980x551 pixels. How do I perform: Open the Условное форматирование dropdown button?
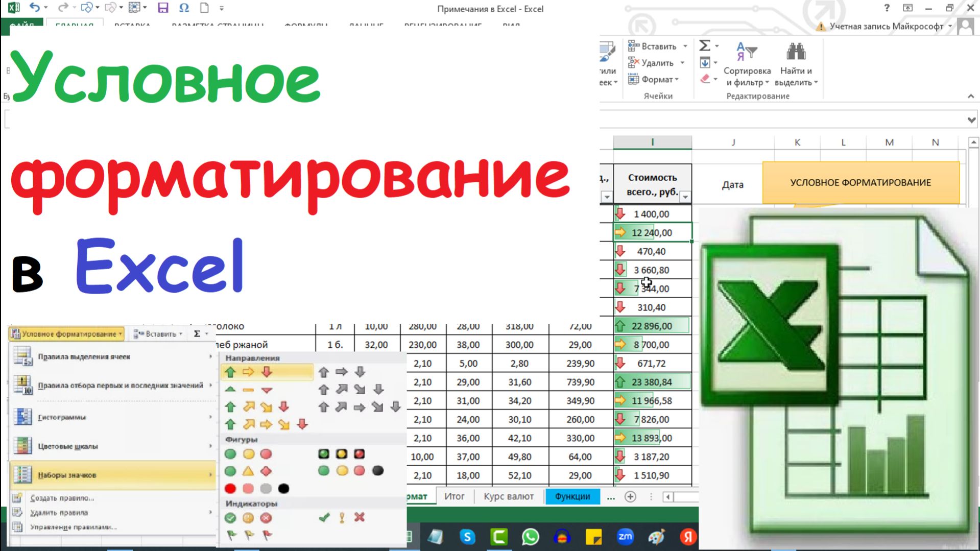67,334
